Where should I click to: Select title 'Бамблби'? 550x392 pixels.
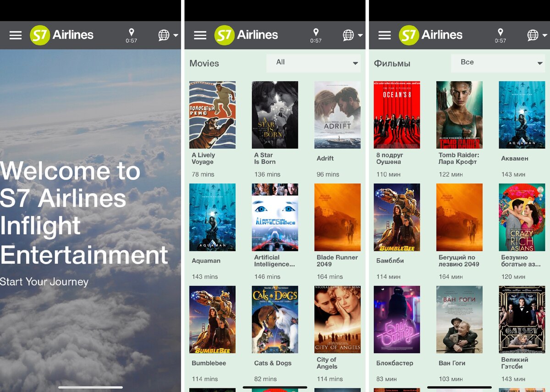[x=390, y=260]
